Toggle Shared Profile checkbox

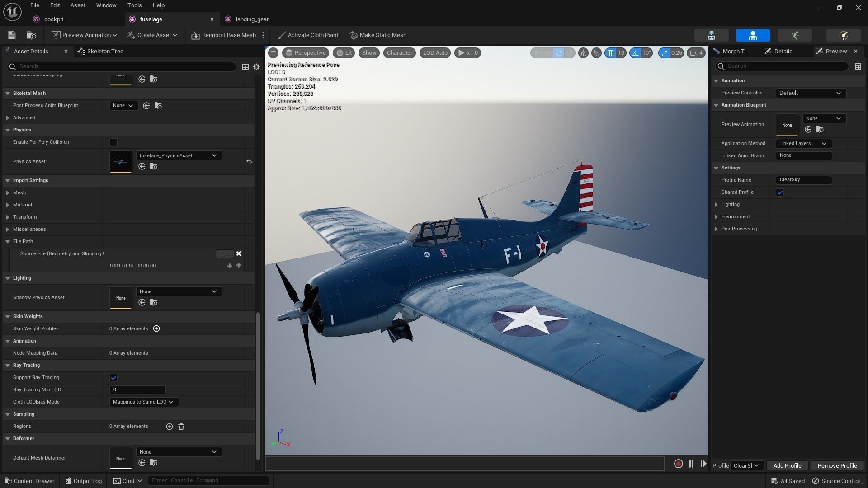(780, 192)
